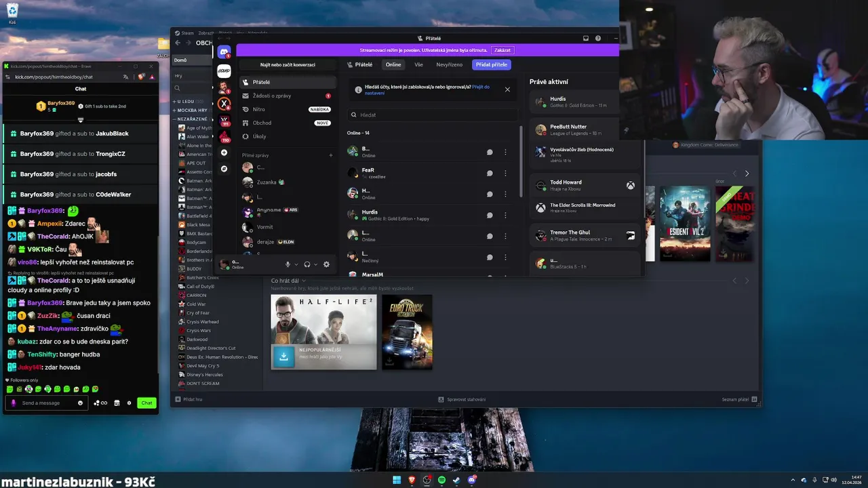Open Resident Evil 2 cover in Steam

685,224
